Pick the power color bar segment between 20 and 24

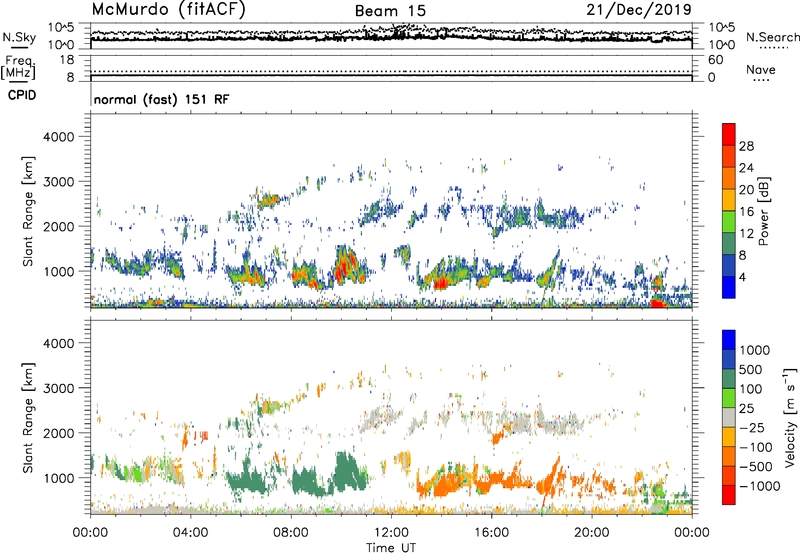(729, 178)
